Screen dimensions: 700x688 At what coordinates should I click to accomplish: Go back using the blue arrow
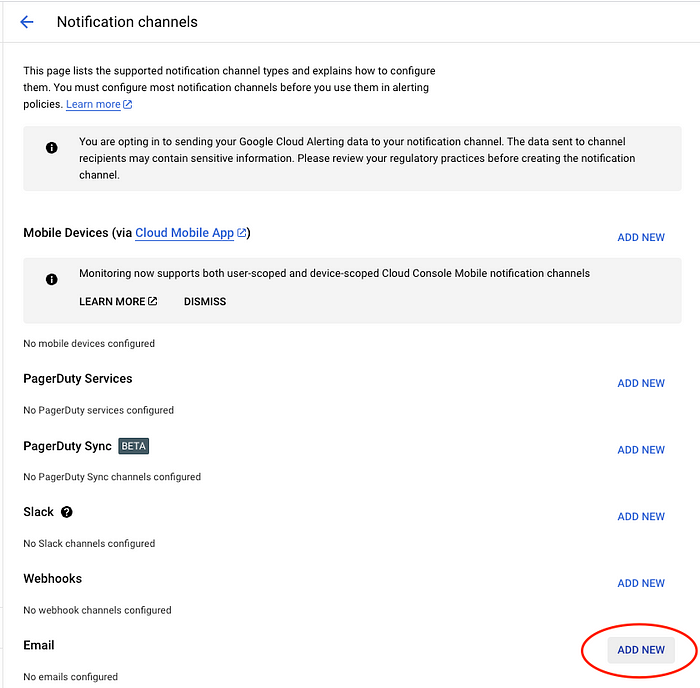tap(27, 22)
